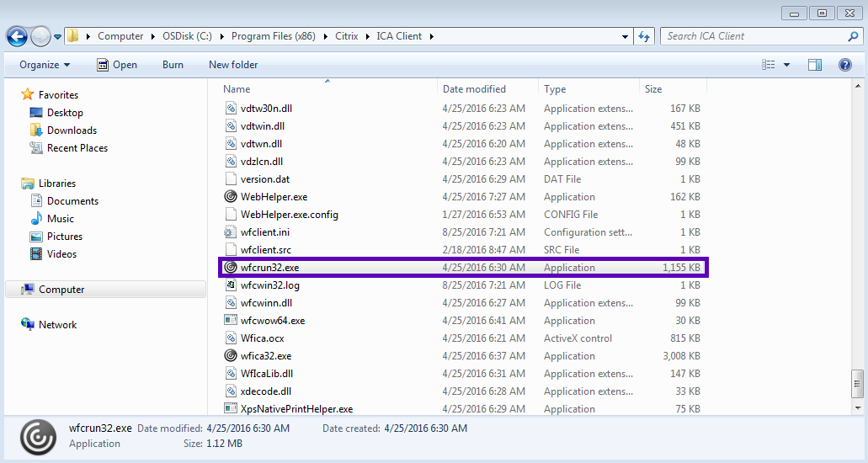This screenshot has height=463, width=868.
Task: Select the wfcwow64.exe application icon
Action: click(x=231, y=320)
